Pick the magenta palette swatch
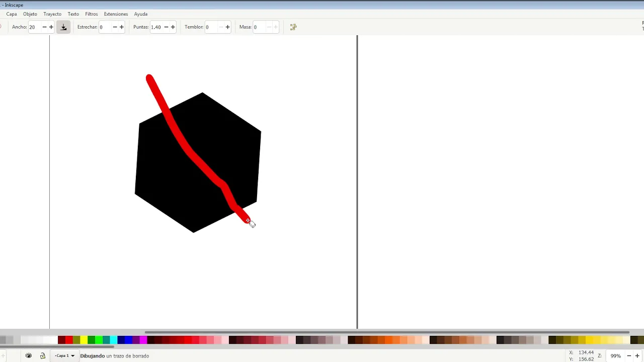 [x=143, y=340]
